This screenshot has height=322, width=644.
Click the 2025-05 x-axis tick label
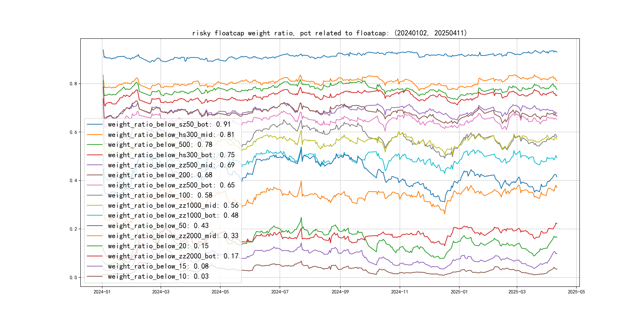tap(576, 292)
